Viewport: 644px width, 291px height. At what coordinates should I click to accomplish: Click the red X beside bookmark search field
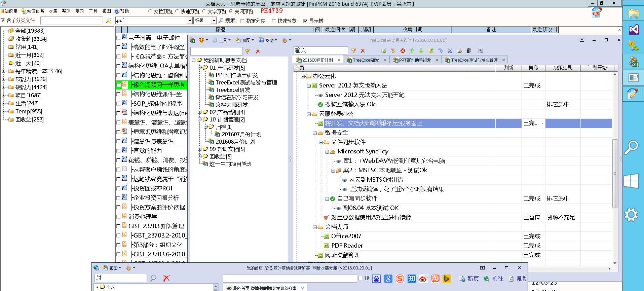pyautogui.click(x=166, y=278)
